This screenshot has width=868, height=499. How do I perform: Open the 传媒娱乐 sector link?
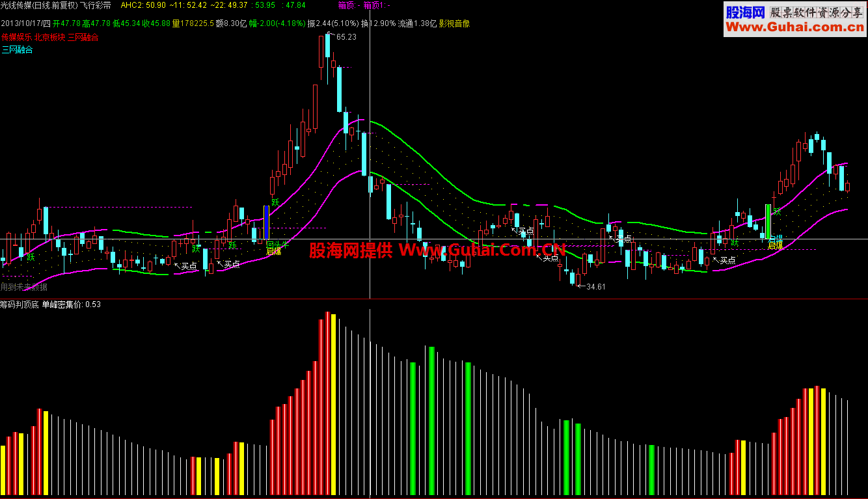coord(17,37)
